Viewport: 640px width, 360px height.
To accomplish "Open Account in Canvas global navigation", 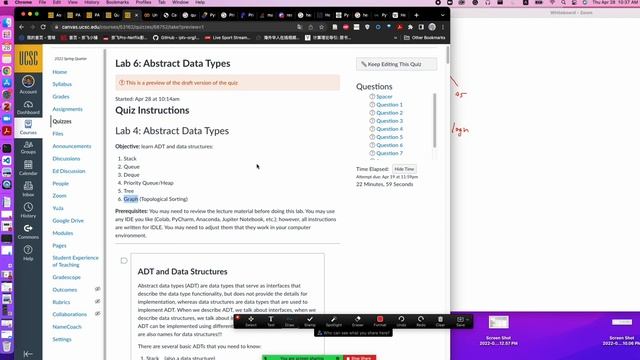I will pos(28,84).
